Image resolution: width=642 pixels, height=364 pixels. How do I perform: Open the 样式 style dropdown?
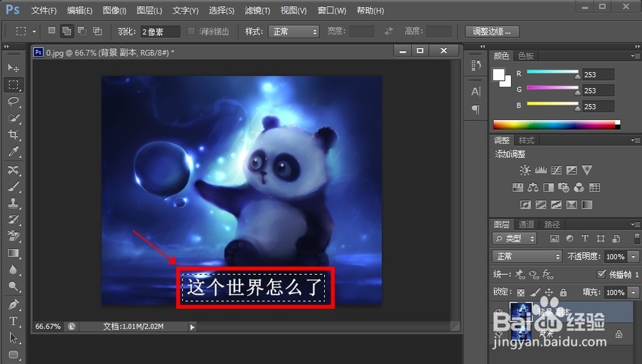[x=293, y=31]
